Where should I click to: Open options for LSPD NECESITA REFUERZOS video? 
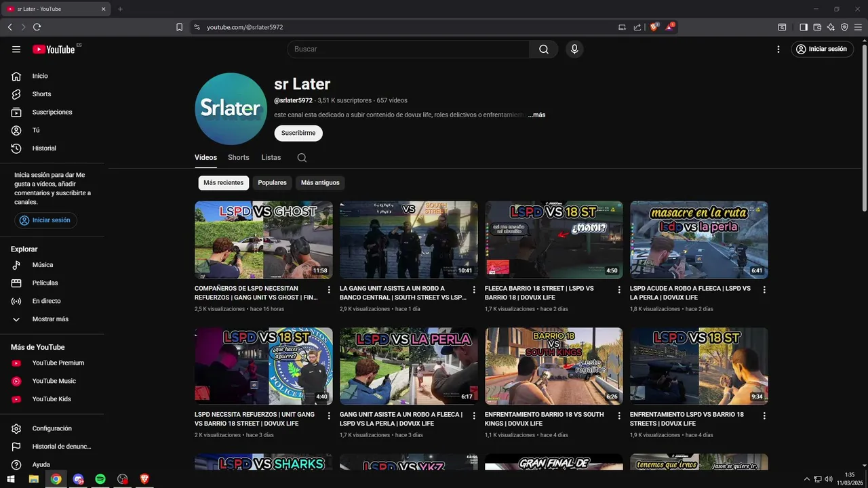coord(329,415)
